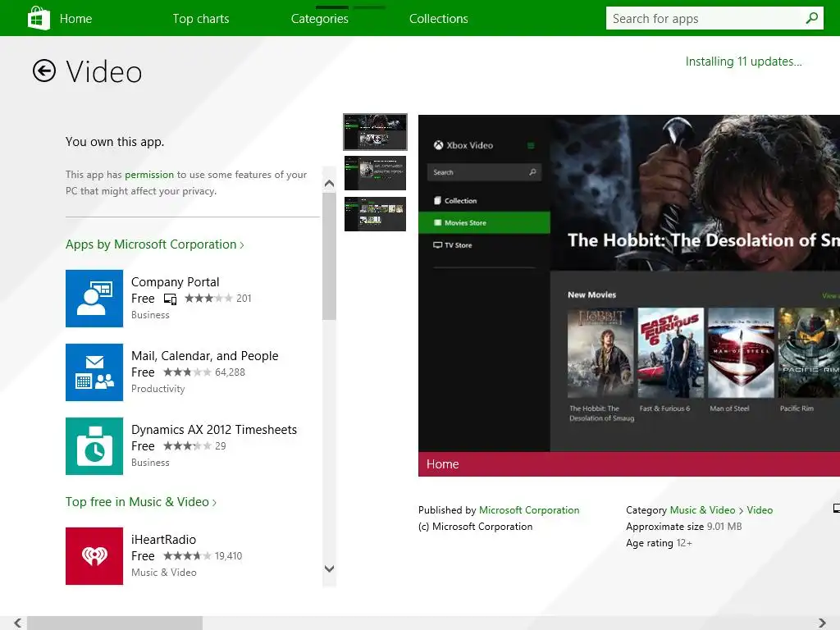Click the horizontal scrollbar left arrow
Screen dimensions: 840x630
click(18, 623)
